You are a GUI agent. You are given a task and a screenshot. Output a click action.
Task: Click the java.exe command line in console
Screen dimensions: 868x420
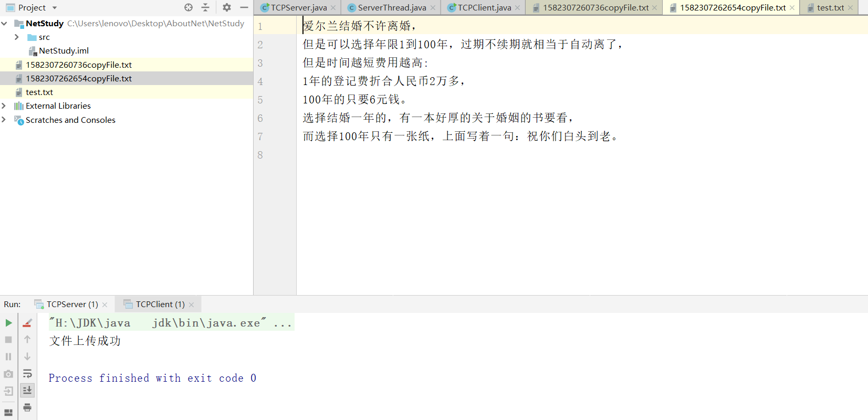[x=170, y=323]
